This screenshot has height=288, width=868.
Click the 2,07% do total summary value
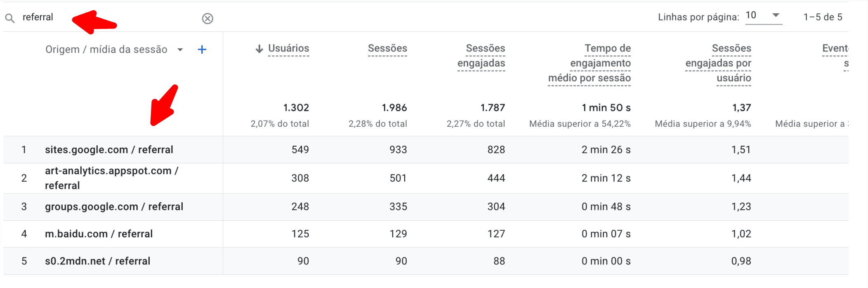click(280, 123)
